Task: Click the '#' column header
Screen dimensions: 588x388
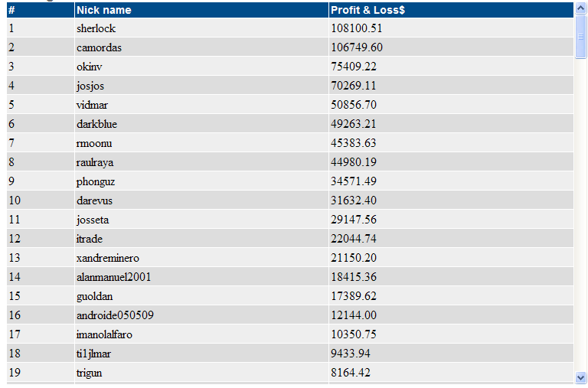Action: coord(11,10)
